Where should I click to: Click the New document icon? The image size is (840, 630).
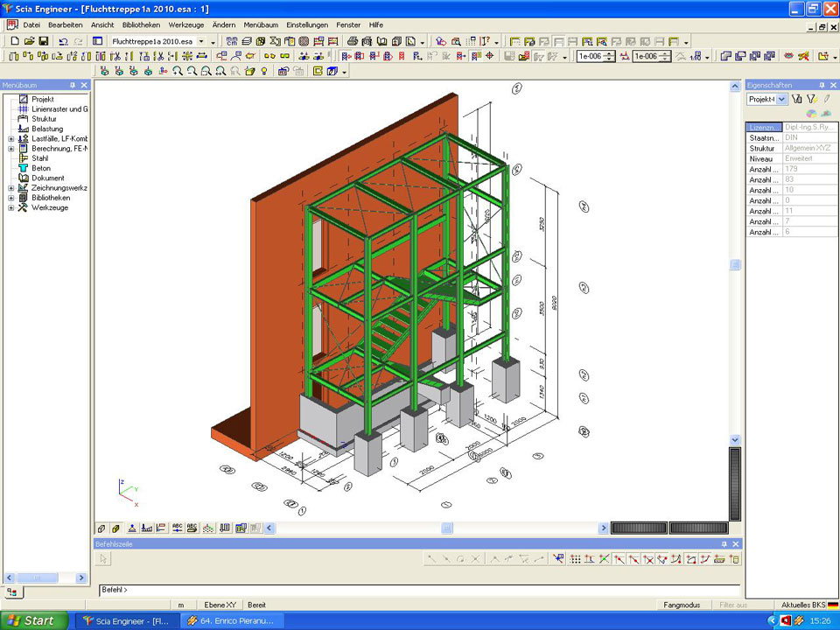pyautogui.click(x=14, y=41)
